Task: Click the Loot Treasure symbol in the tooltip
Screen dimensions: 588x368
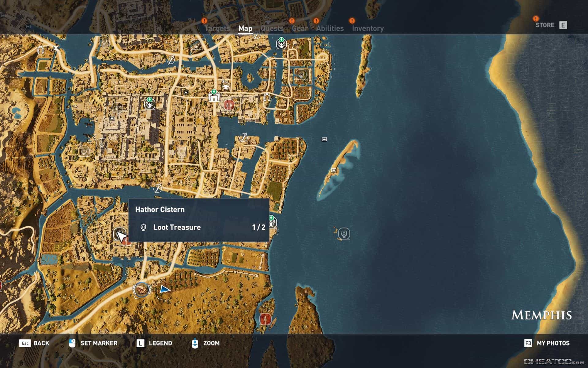Action: click(x=143, y=227)
